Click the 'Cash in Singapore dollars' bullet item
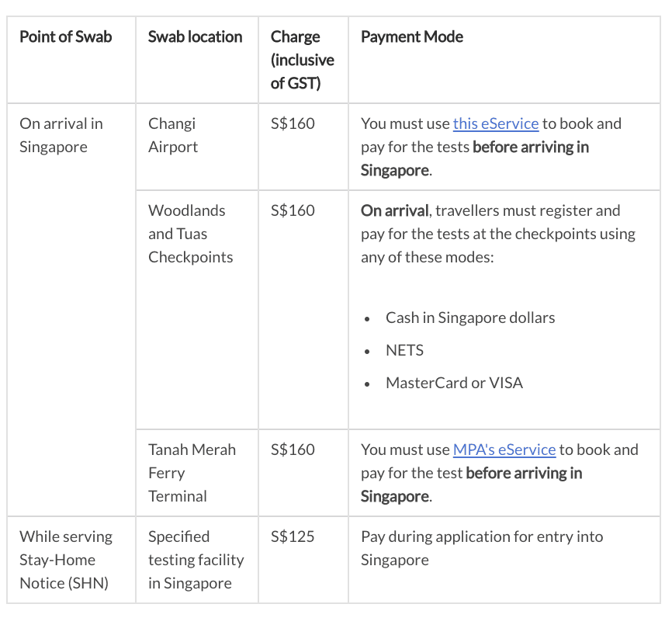672x618 pixels. 470,318
